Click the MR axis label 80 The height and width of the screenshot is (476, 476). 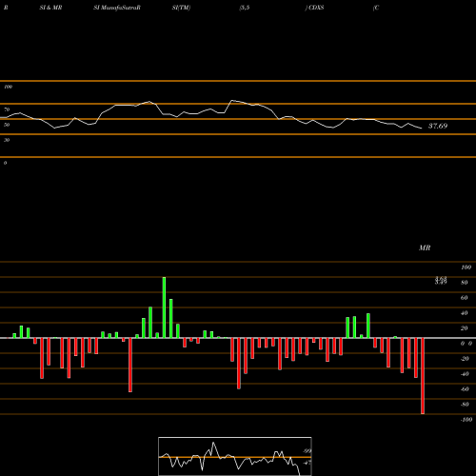click(465, 283)
